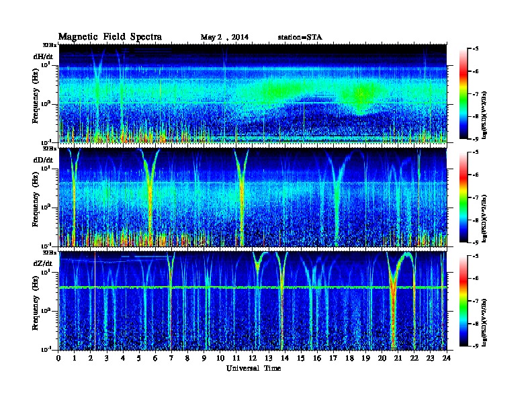Click the dZ/dt spectrogram plot
This screenshot has height=411, width=532.
tap(253, 301)
